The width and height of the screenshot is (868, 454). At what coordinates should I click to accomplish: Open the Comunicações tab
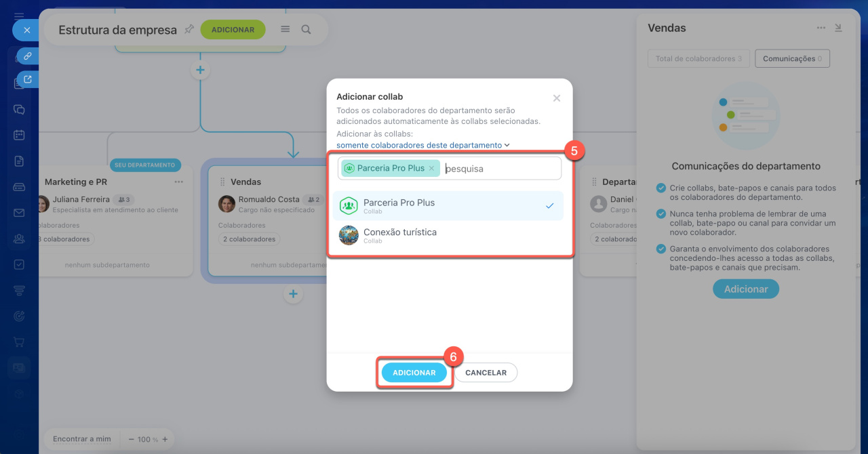pyautogui.click(x=791, y=59)
